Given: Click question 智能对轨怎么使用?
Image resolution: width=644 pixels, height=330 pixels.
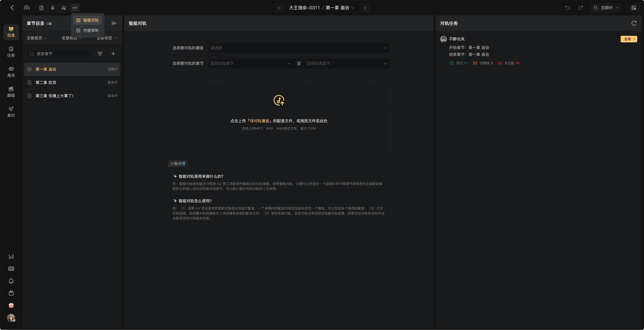Looking at the screenshot, I should coord(195,201).
